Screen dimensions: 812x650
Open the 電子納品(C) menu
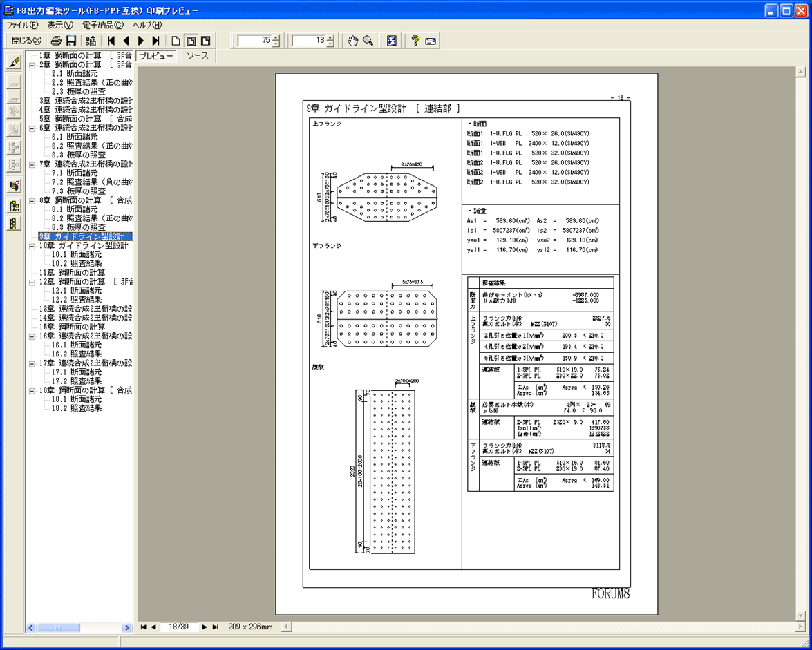tap(103, 25)
